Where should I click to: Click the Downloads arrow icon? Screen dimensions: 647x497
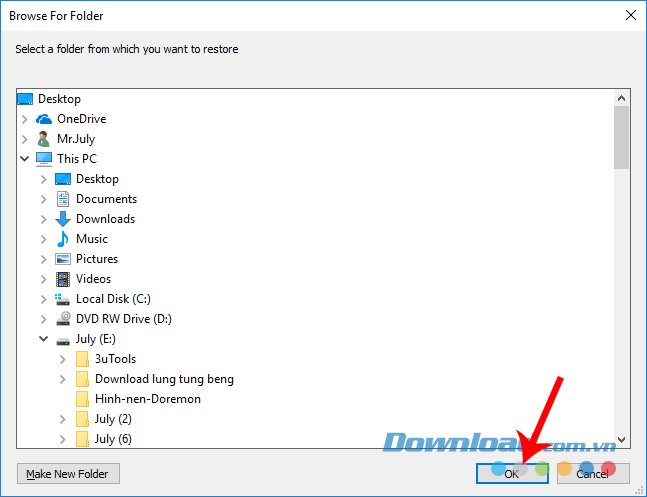(63, 219)
